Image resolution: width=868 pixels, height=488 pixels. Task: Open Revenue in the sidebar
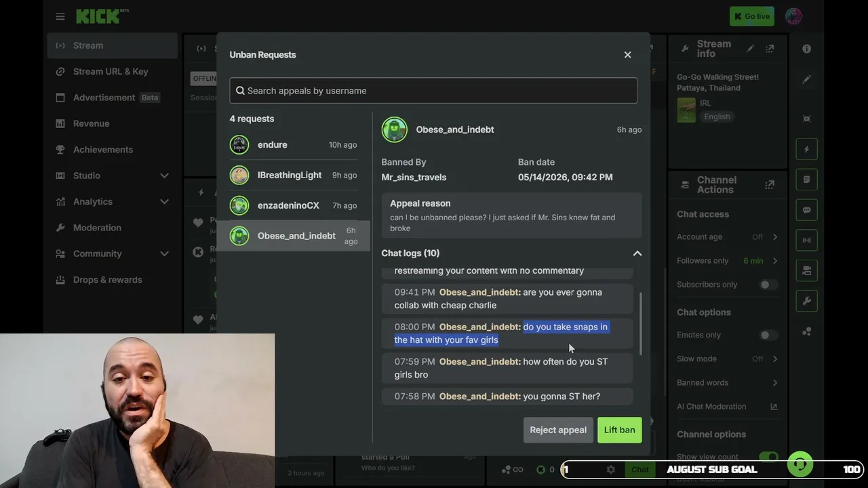pyautogui.click(x=113, y=123)
